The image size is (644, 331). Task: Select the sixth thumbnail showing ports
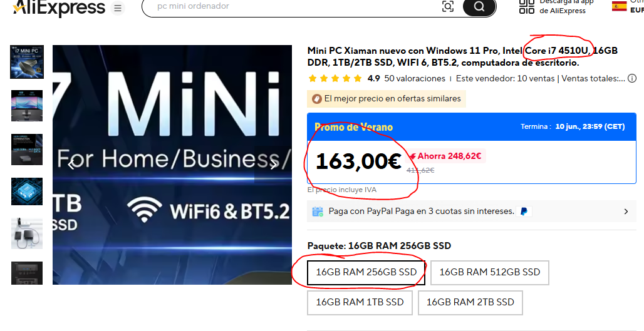[27, 273]
